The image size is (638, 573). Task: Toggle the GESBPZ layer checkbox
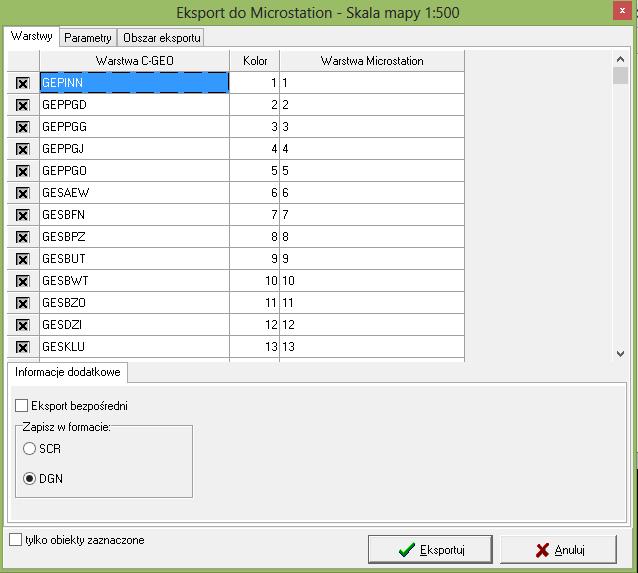(x=22, y=237)
